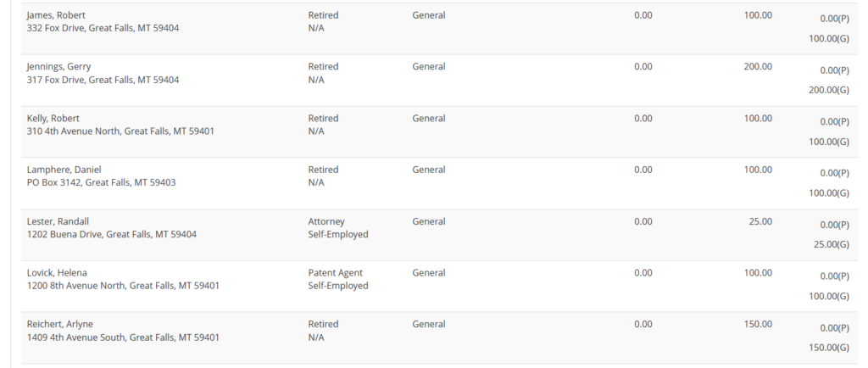Click the 200.00 amount for Jennings
The height and width of the screenshot is (368, 868).
[x=758, y=66]
